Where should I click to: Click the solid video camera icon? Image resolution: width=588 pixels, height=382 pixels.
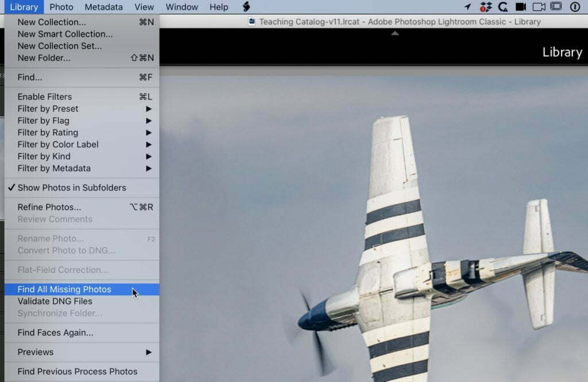(520, 7)
